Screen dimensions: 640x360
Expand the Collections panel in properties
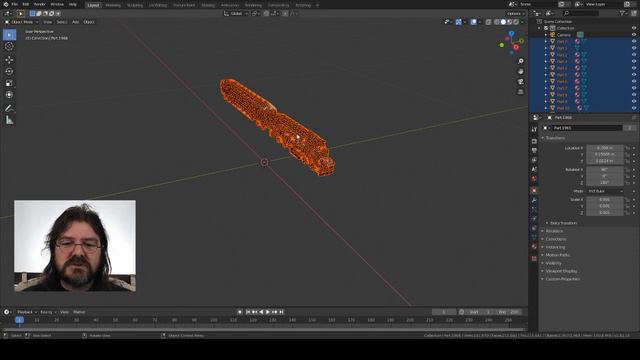click(556, 239)
